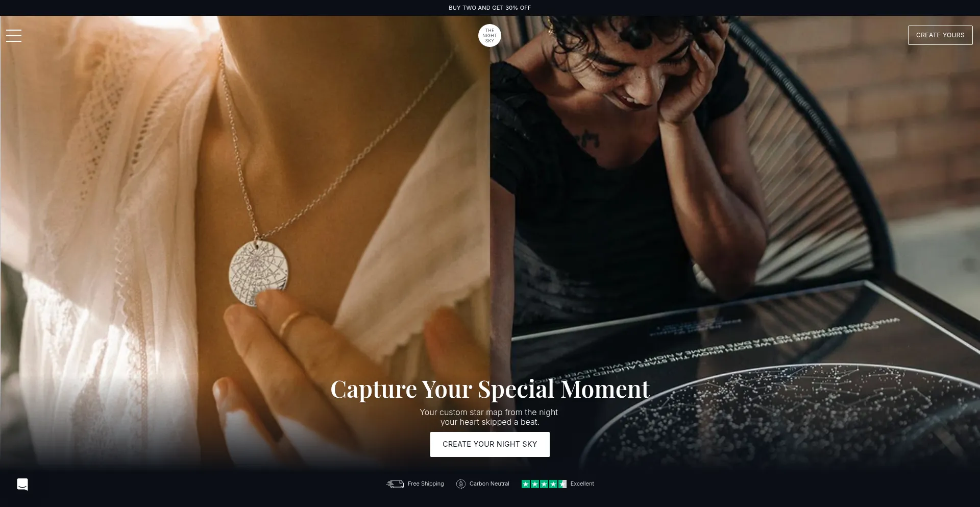The image size is (980, 507).
Task: Open the Buy Two Get 30% Off banner
Action: coord(490,8)
